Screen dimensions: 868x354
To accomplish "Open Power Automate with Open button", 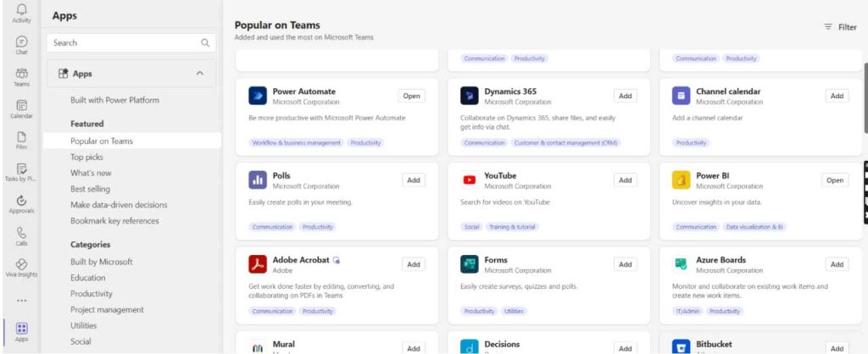I will [x=411, y=96].
